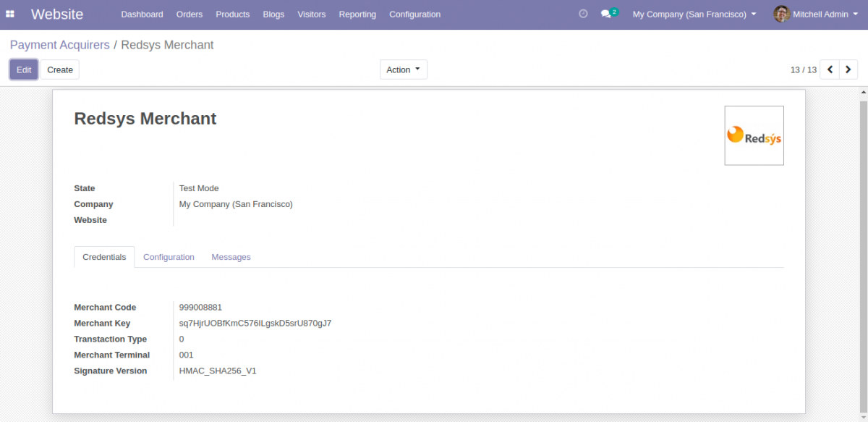Open the Configuration top menu

click(414, 14)
